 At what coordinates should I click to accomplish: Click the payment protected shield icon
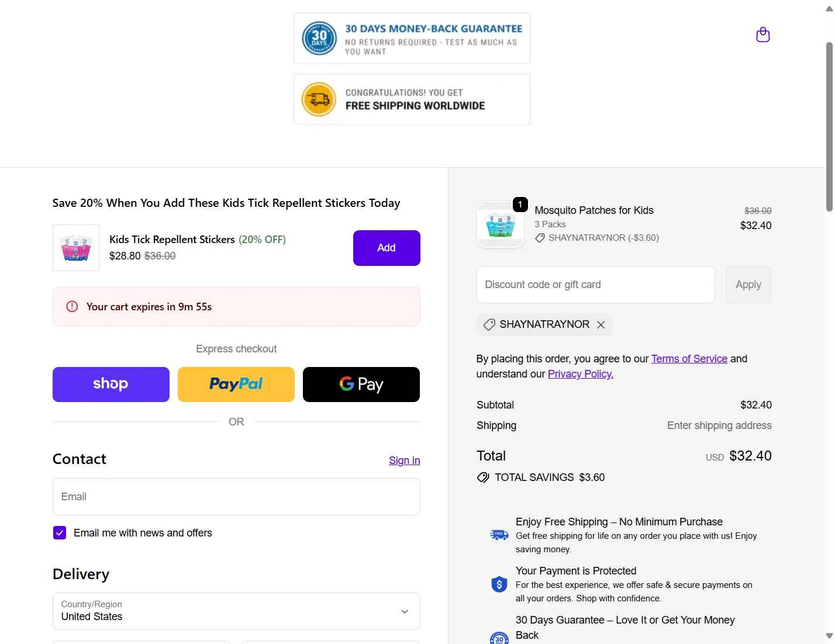tap(499, 584)
